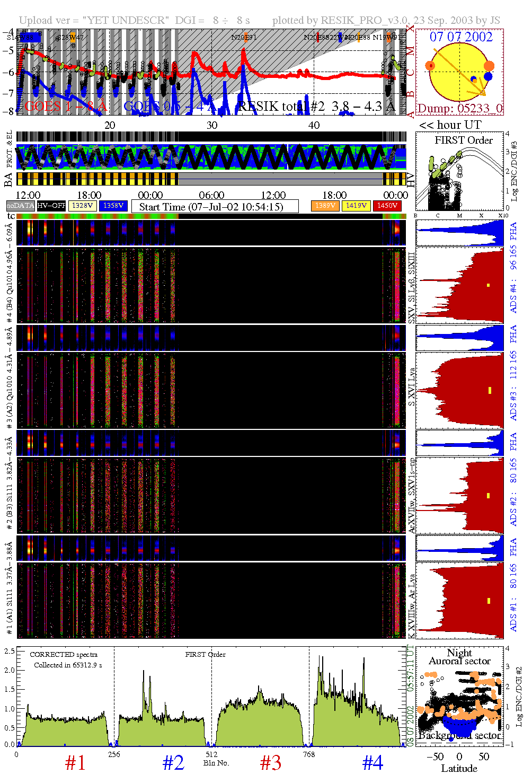532x783 pixels.
Task: Select channel #4 label below the spectrum
Action: [373, 763]
